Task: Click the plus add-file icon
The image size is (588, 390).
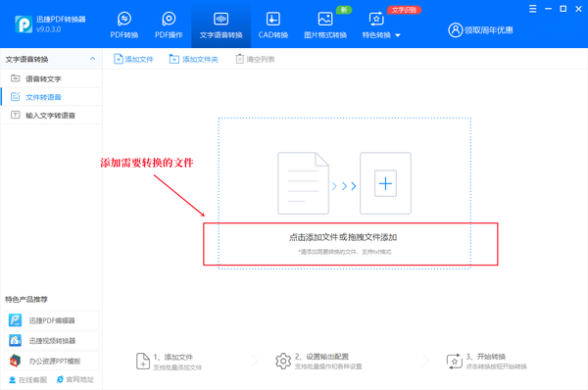Action: click(385, 183)
